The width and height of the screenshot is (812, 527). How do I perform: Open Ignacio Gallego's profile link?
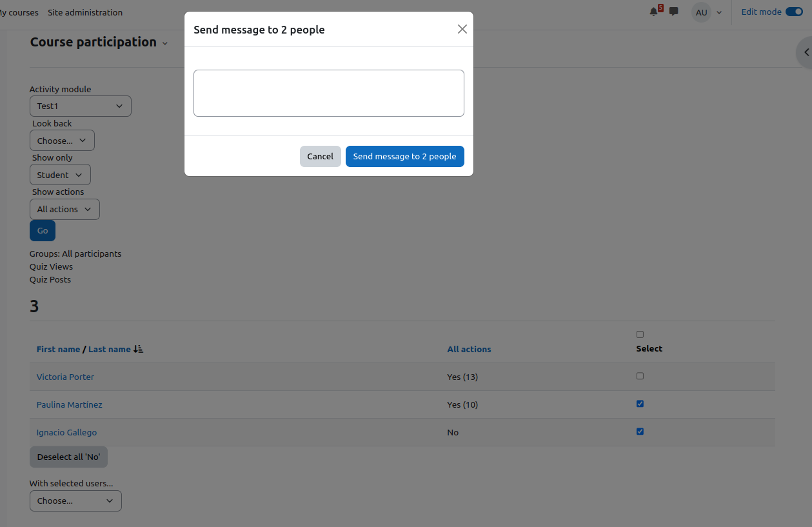tap(66, 432)
